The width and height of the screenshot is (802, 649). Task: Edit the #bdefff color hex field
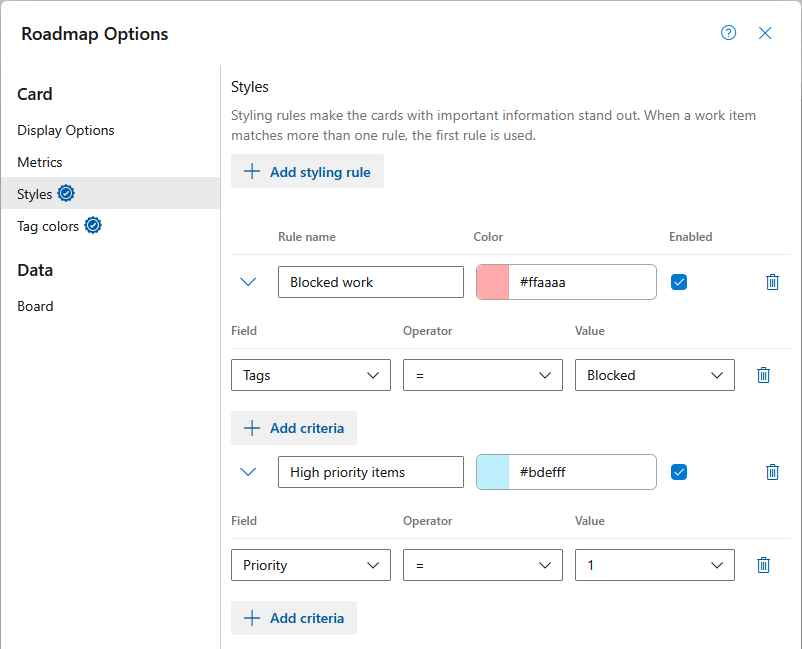click(583, 472)
